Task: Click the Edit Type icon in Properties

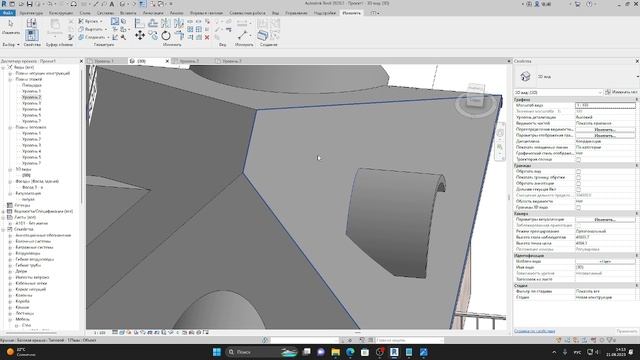Action: point(607,92)
